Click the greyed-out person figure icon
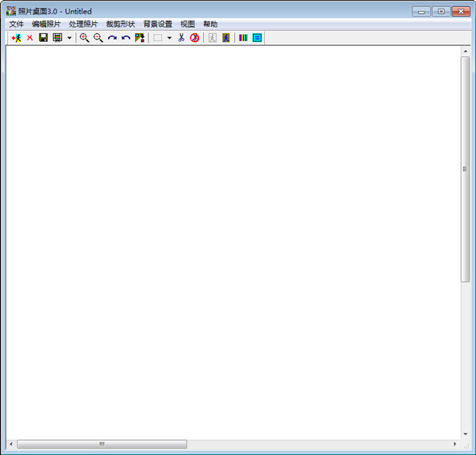 tap(213, 38)
